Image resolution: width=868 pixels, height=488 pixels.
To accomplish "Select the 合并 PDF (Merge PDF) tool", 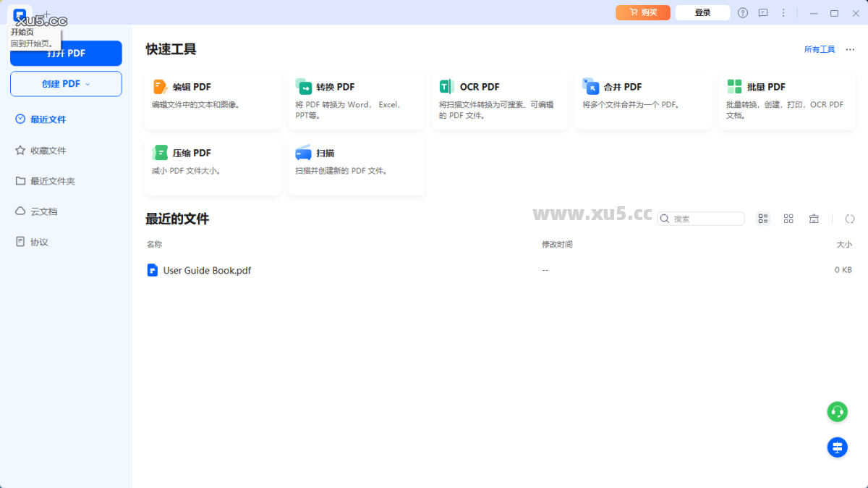I will point(643,99).
